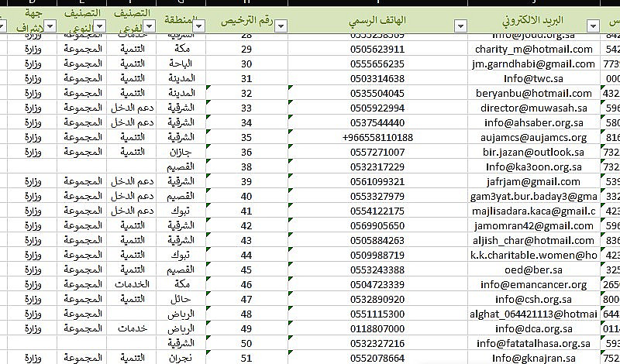
Task: Open filter dropdown for المنطقة column
Action: tap(199, 26)
